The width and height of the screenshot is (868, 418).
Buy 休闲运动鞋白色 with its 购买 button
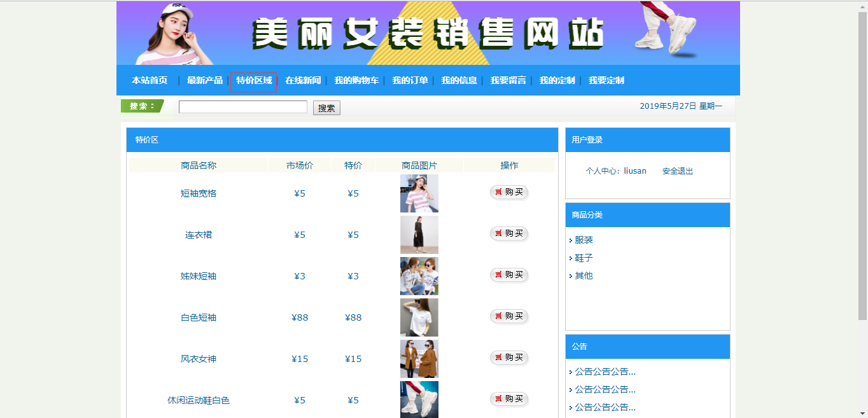[509, 399]
